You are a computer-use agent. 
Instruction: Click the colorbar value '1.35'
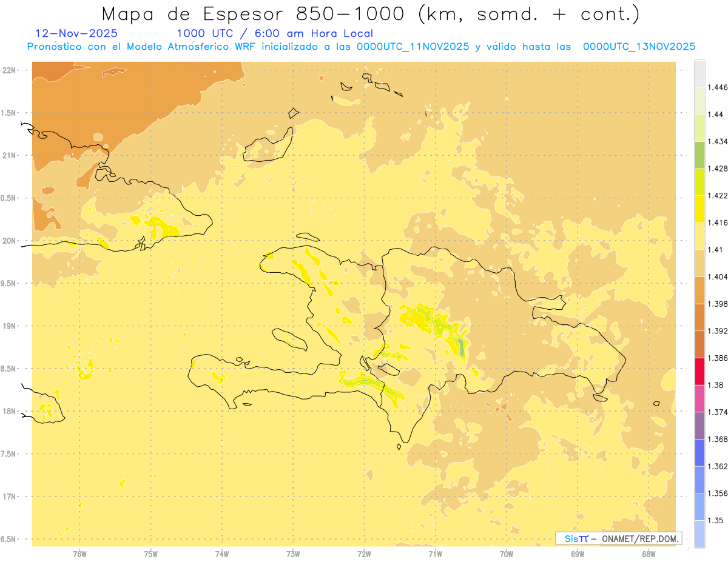716,520
